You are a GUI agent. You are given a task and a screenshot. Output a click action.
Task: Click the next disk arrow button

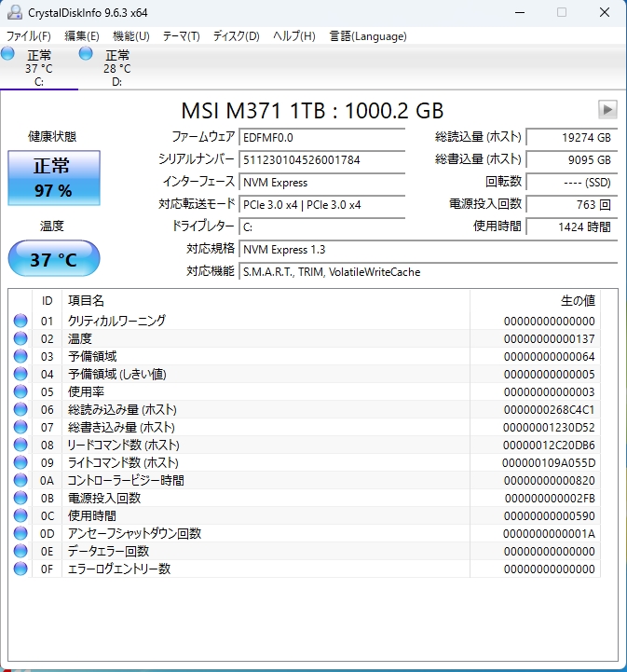tap(607, 109)
